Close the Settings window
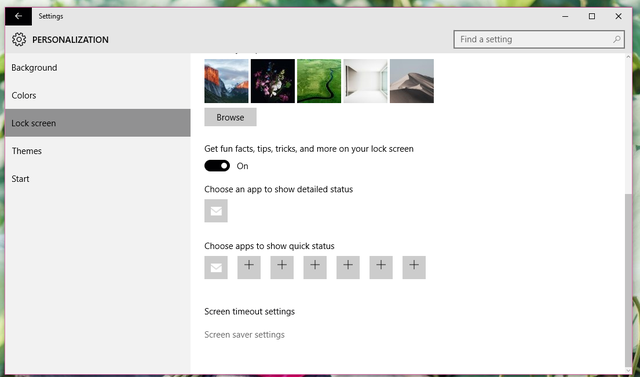 [618, 16]
